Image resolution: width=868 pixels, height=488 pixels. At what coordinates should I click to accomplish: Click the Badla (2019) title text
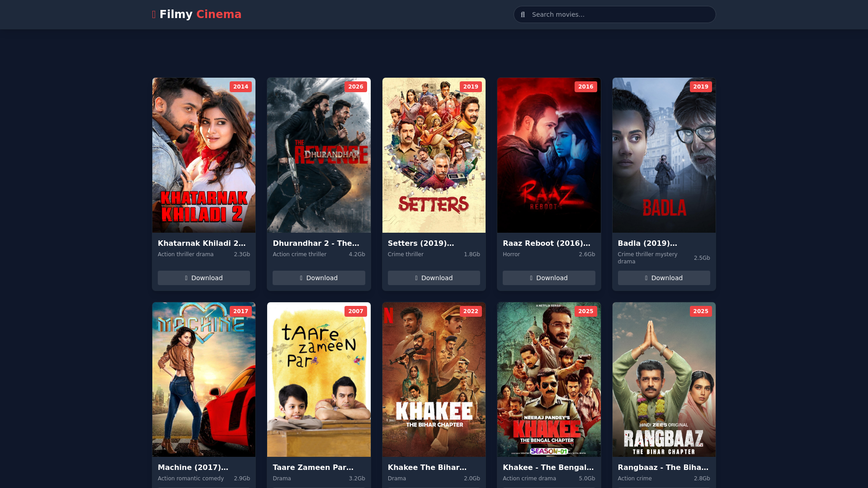click(x=647, y=243)
